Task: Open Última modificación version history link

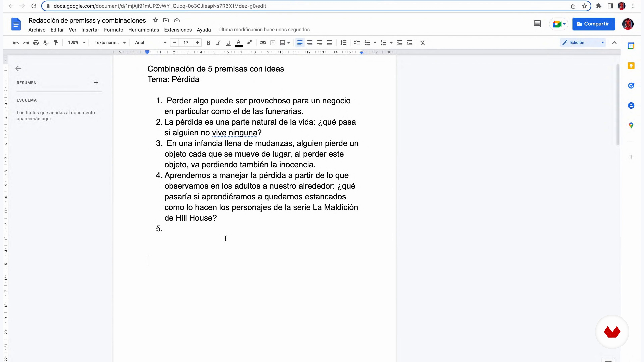Action: [x=264, y=30]
